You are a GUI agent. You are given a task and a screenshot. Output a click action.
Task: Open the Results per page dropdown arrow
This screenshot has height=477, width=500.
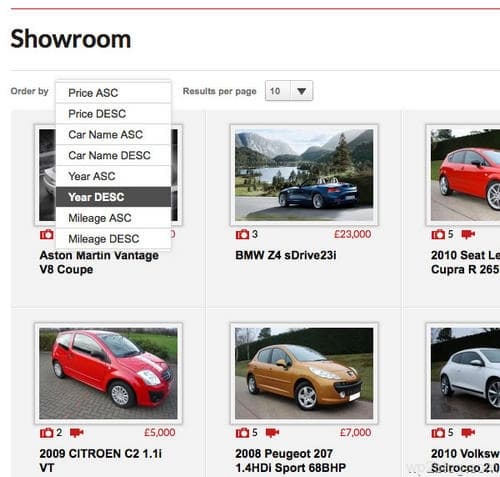pos(301,91)
